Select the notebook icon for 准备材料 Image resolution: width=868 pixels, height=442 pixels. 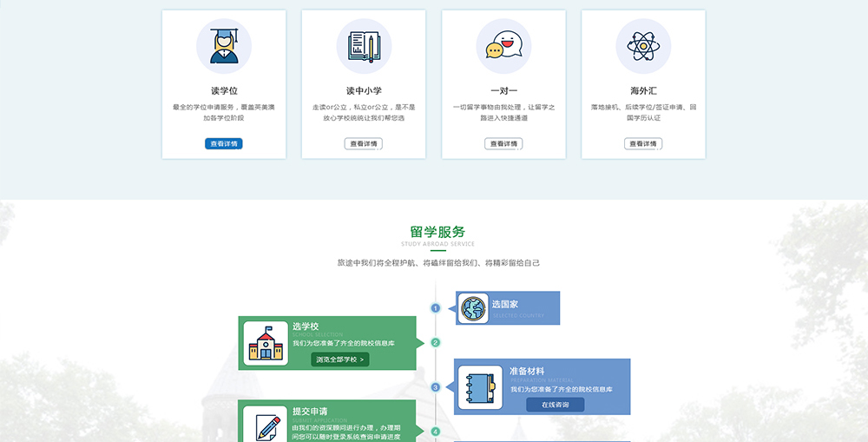tap(480, 386)
